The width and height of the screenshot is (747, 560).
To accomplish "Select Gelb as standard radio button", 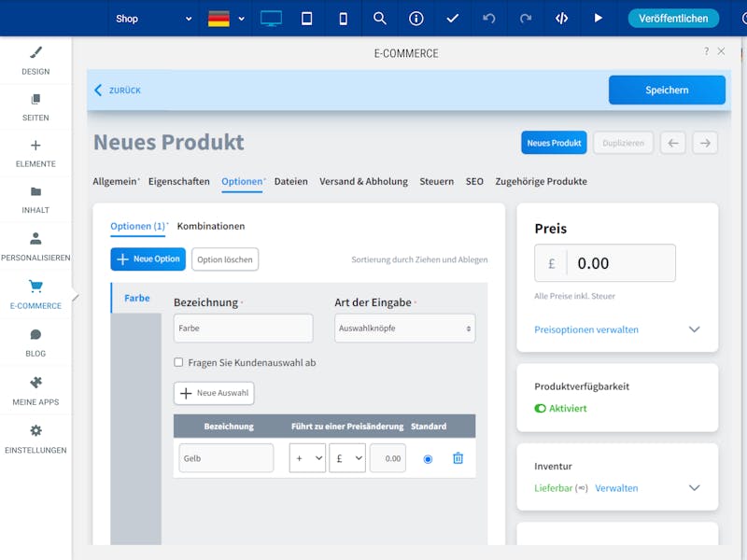I will 428,458.
